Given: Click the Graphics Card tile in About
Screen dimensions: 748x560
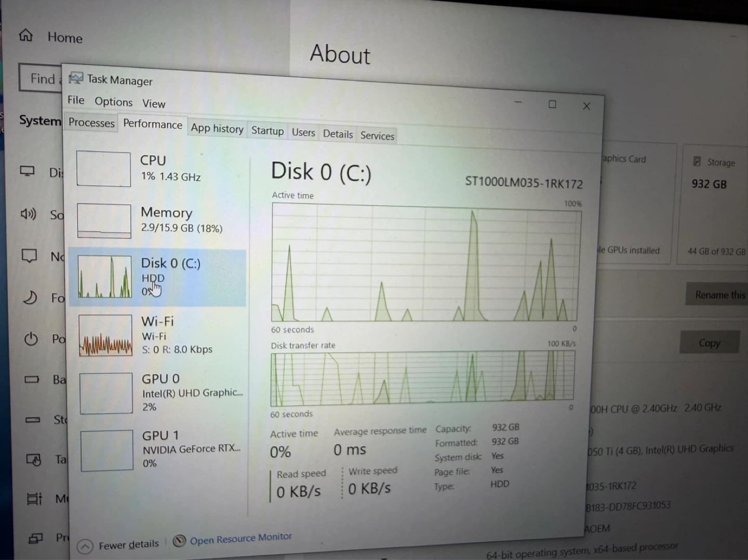Looking at the screenshot, I should coord(637,203).
